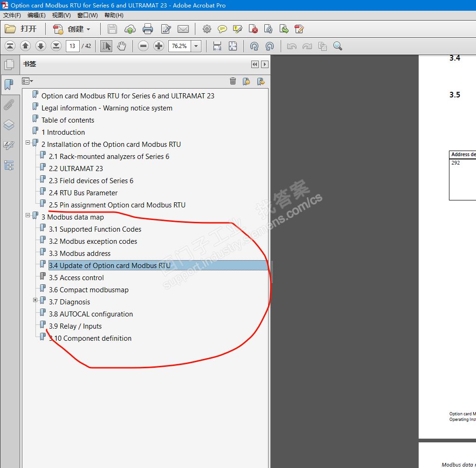The height and width of the screenshot is (468, 476).
Task: Click the Email envelope icon
Action: pos(183,29)
